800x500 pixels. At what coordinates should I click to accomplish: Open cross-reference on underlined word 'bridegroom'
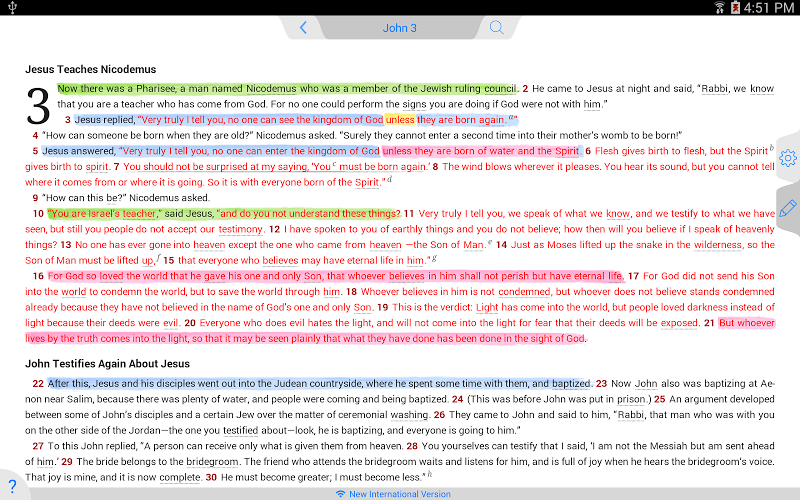tap(212, 462)
